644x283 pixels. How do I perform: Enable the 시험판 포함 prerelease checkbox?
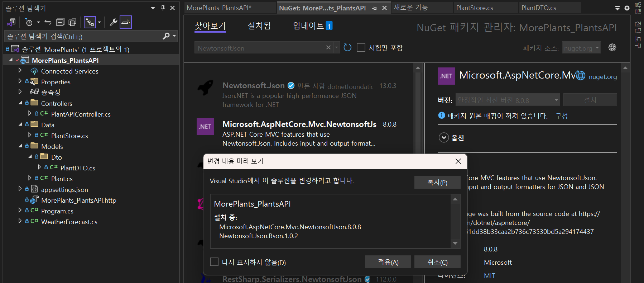pyautogui.click(x=361, y=47)
